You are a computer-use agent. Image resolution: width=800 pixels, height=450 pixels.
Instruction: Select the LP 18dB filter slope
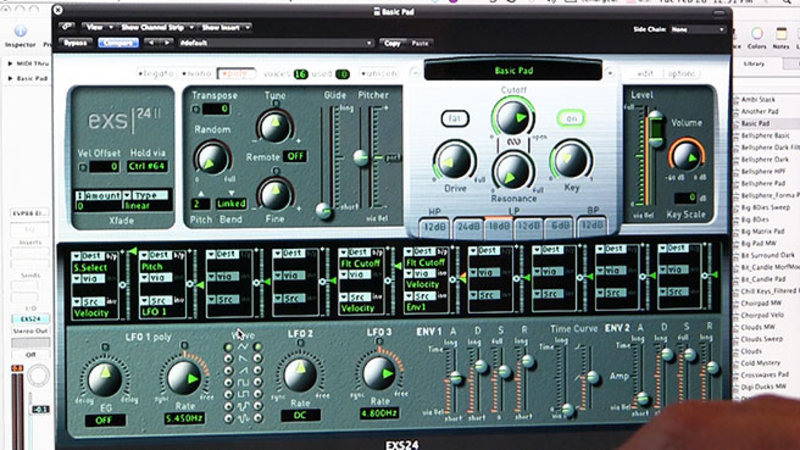[x=498, y=226]
